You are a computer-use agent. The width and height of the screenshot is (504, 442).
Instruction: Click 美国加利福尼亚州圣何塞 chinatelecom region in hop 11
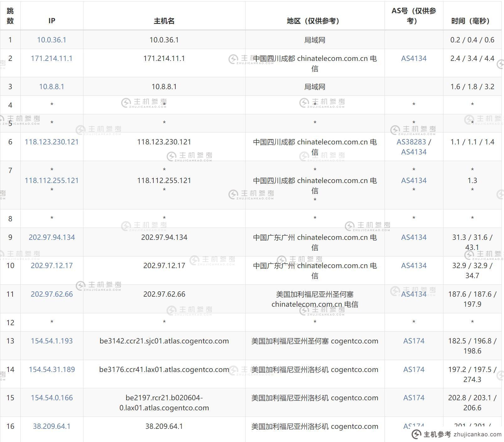[315, 299]
